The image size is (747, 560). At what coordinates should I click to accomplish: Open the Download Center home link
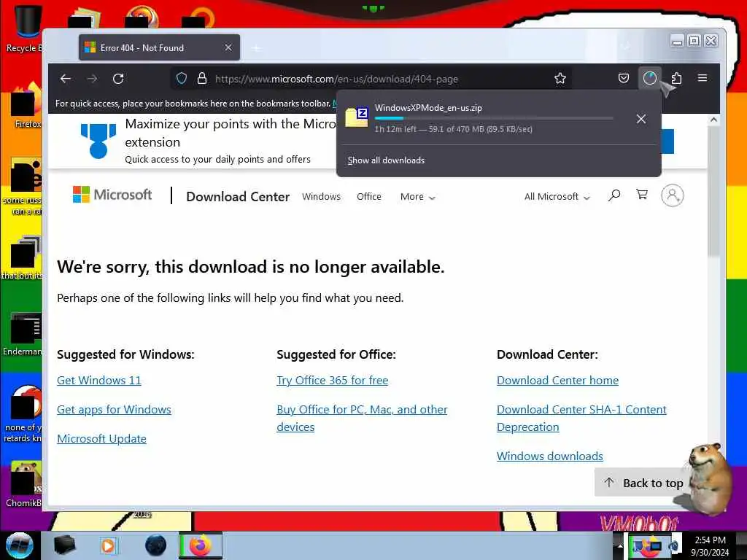coord(557,381)
